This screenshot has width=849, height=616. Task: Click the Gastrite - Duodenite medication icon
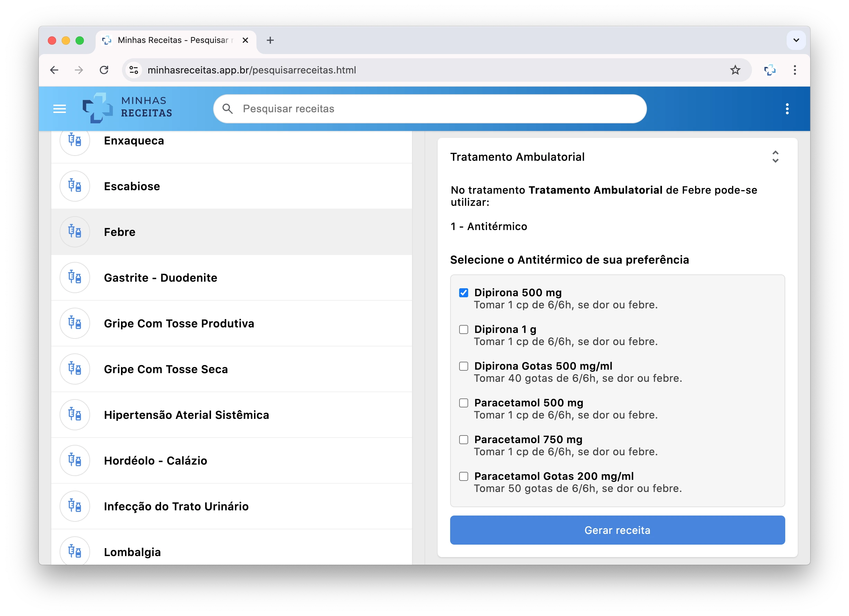(75, 277)
